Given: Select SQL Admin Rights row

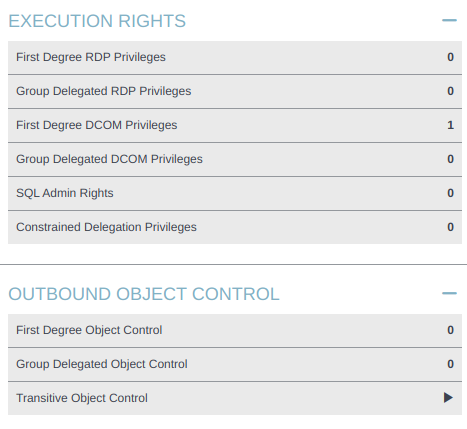Looking at the screenshot, I should 235,193.
